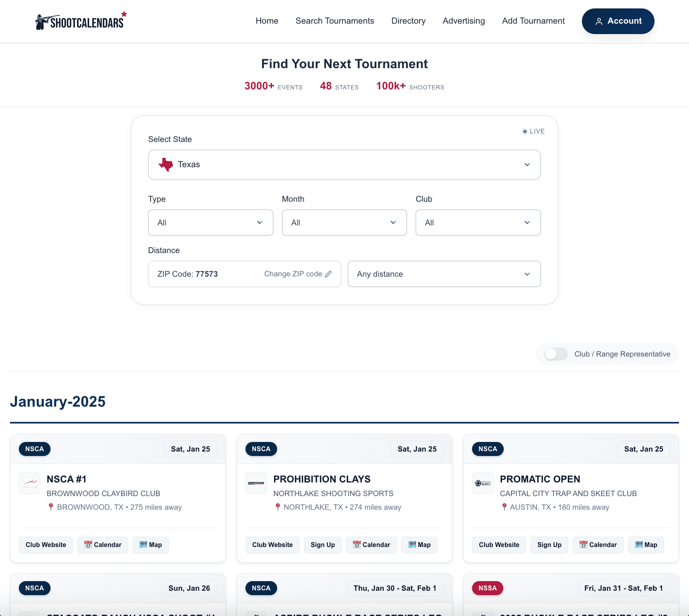Click the PROMATIC OPEN event title
Image resolution: width=689 pixels, height=616 pixels.
click(x=540, y=479)
